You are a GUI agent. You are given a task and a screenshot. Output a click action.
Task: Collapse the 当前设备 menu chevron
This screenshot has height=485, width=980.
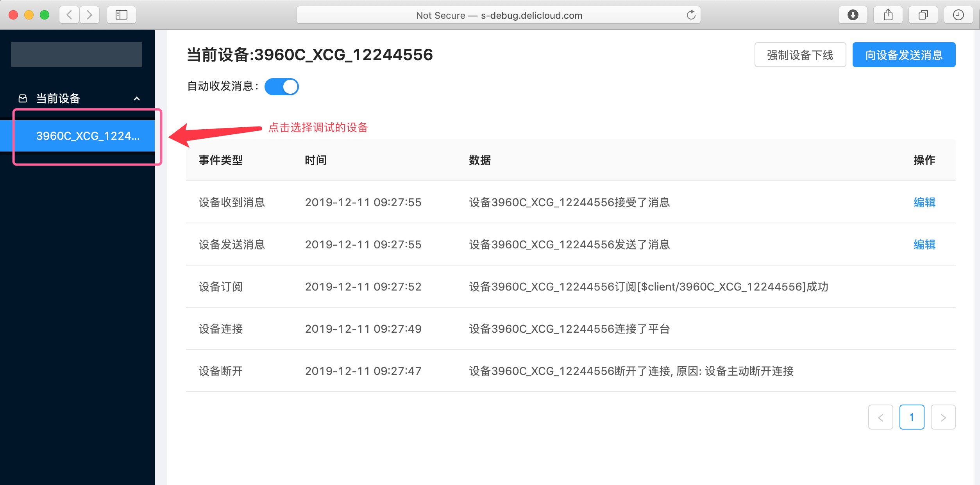point(137,98)
